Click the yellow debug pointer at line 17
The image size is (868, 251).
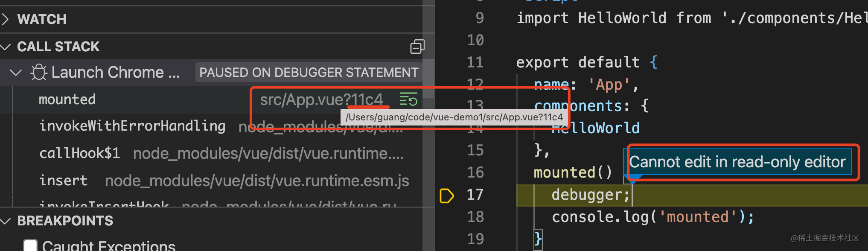point(446,196)
